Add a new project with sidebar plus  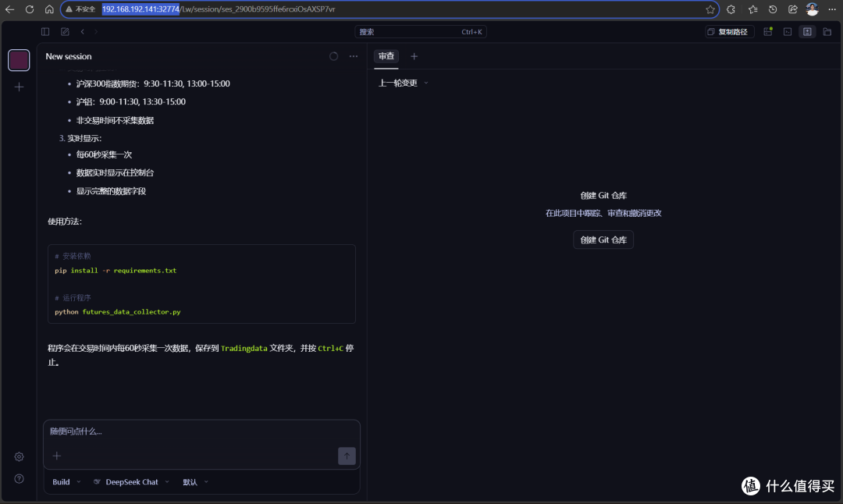pos(19,87)
